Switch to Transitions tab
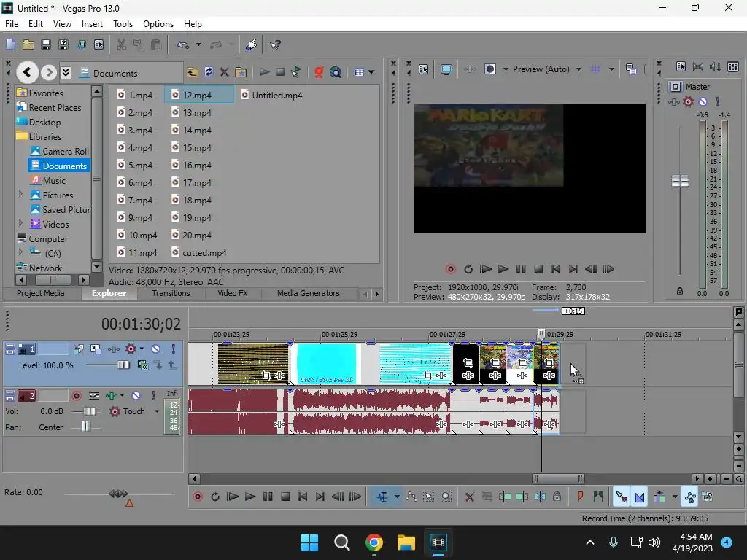 (171, 293)
